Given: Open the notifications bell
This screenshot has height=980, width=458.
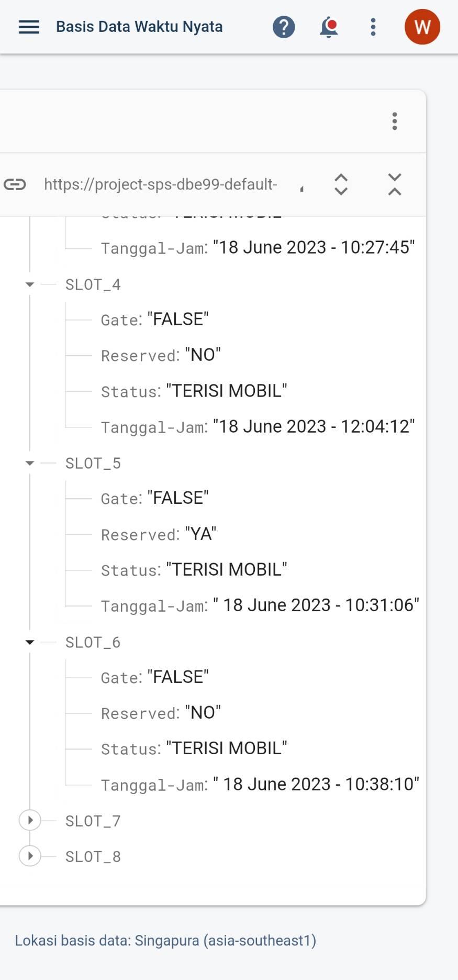Looking at the screenshot, I should tap(329, 27).
